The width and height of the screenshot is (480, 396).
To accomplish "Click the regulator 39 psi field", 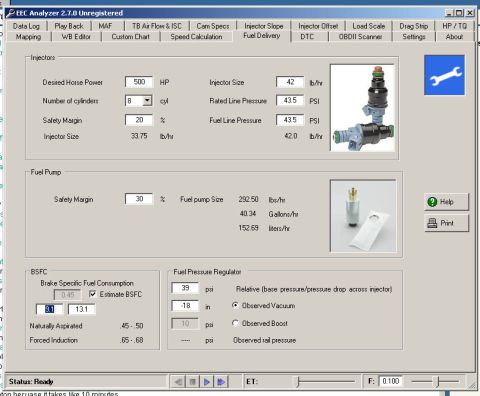I will [x=185, y=288].
